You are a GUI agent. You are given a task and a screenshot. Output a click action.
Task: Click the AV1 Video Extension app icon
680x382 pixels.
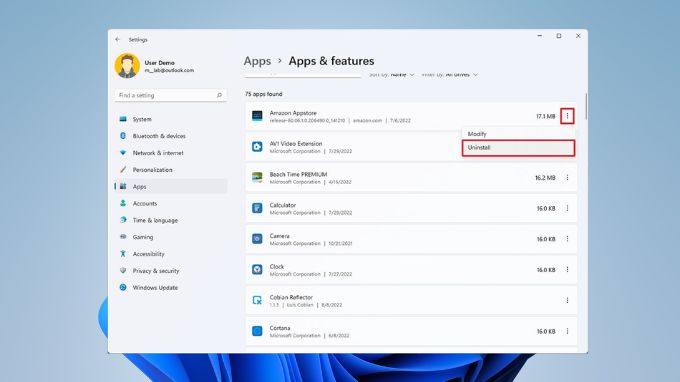click(x=257, y=147)
